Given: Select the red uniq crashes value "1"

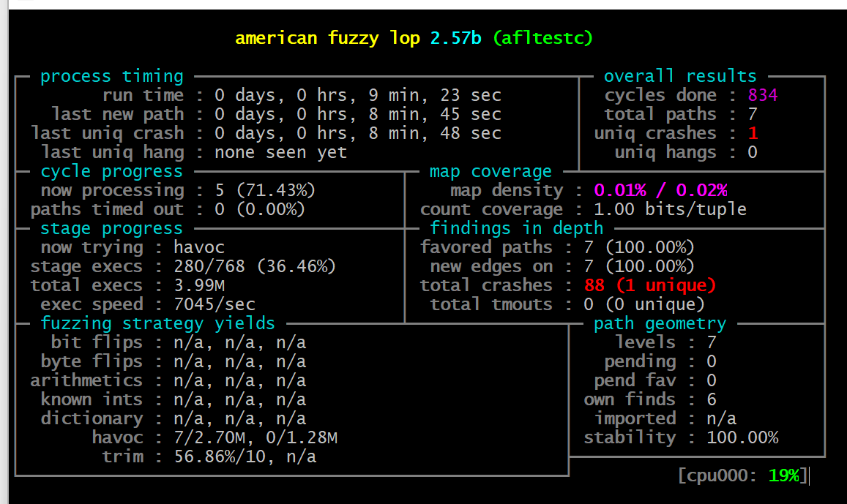Looking at the screenshot, I should pos(753,133).
